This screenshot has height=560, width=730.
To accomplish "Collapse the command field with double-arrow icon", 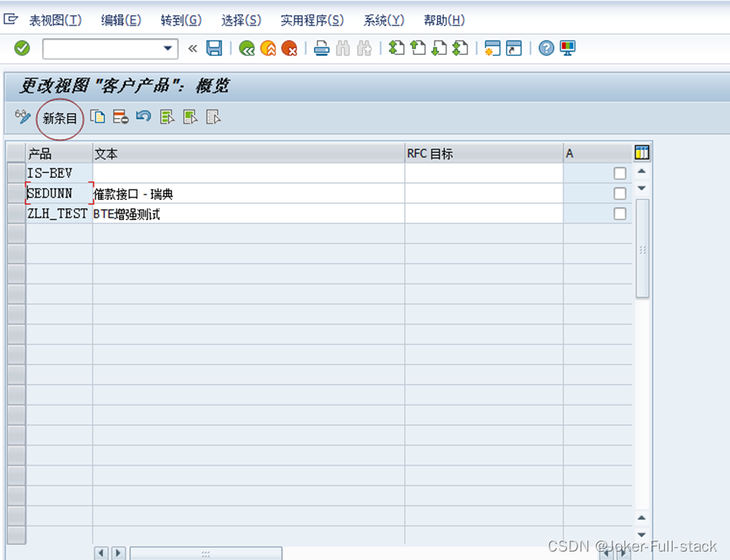I will pyautogui.click(x=192, y=48).
